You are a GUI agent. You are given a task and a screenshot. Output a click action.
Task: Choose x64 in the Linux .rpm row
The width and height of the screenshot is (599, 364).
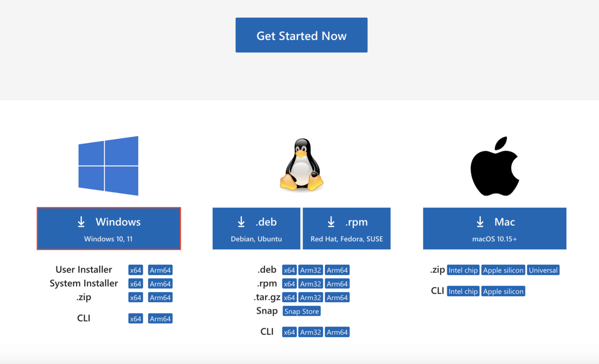[x=290, y=284]
